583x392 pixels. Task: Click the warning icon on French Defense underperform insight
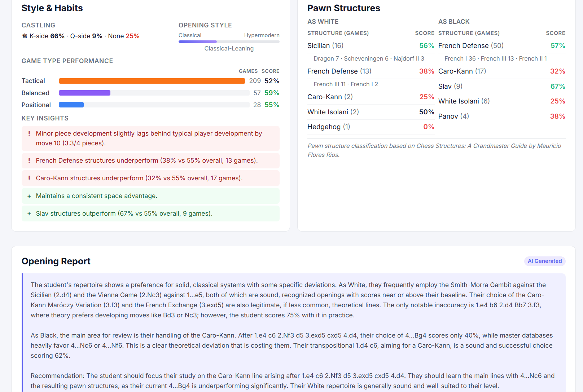[29, 160]
